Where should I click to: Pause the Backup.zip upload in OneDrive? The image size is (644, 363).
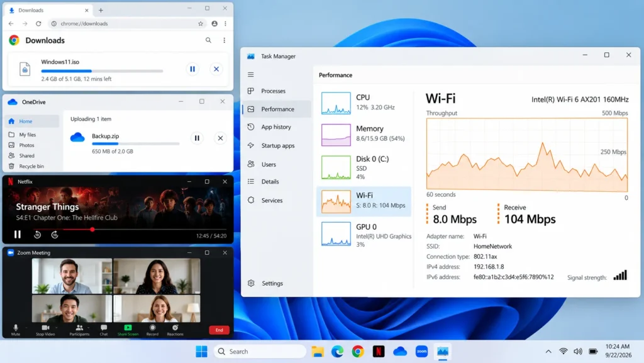coord(197,138)
